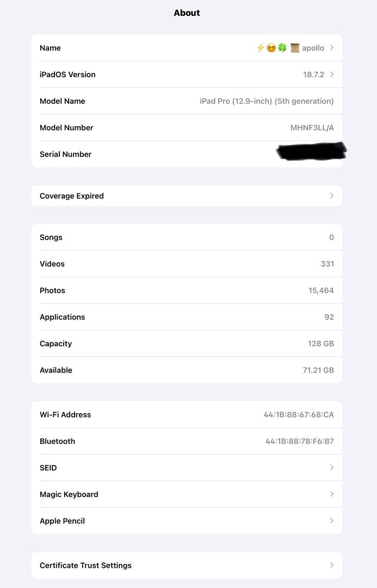
Task: Tap the Available storage value
Action: tap(318, 370)
